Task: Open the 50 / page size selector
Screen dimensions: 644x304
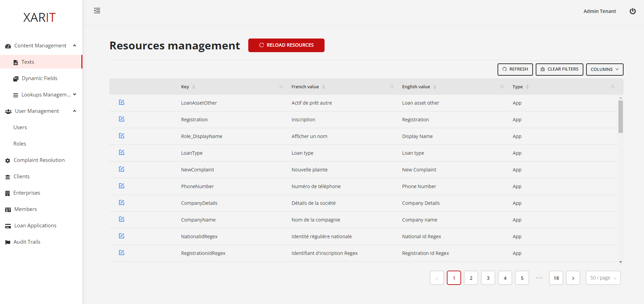Action: [603, 278]
